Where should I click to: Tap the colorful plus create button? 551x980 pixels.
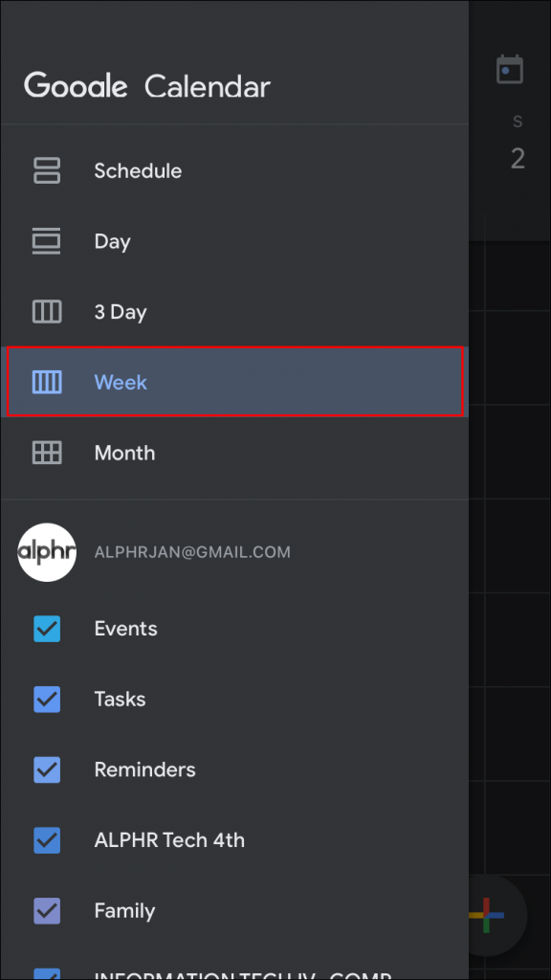click(x=487, y=914)
